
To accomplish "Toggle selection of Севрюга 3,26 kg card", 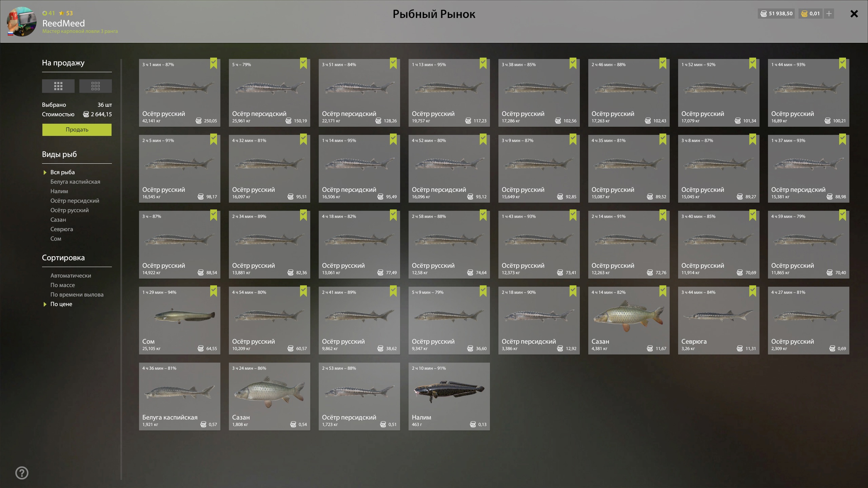I will click(719, 321).
